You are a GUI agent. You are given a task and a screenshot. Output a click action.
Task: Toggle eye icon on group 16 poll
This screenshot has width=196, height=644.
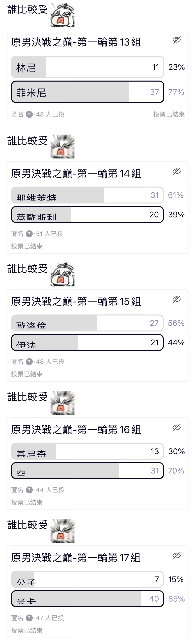(x=176, y=427)
